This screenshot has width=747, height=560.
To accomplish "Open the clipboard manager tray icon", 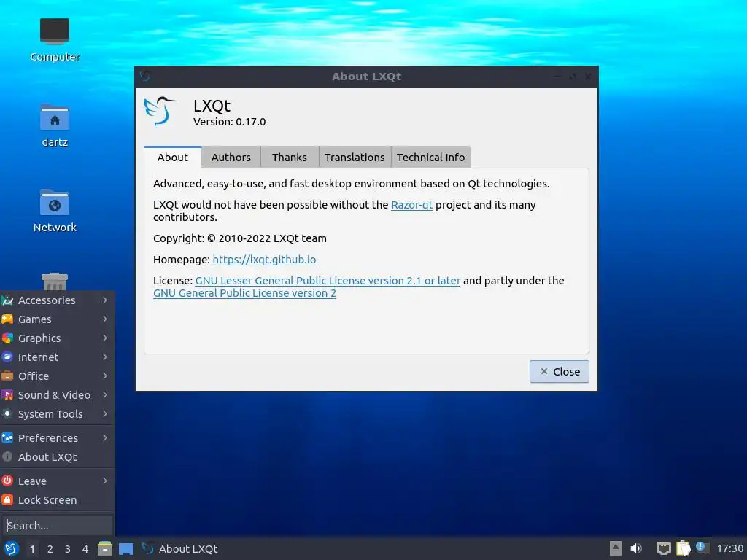I will [683, 548].
